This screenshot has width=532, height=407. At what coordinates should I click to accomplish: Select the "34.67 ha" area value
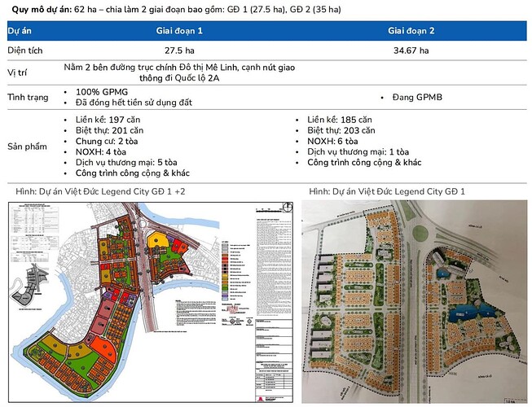click(411, 50)
